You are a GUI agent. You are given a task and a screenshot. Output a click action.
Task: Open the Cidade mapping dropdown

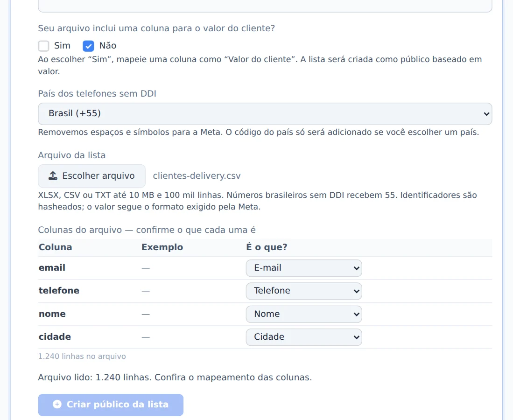pyautogui.click(x=304, y=337)
